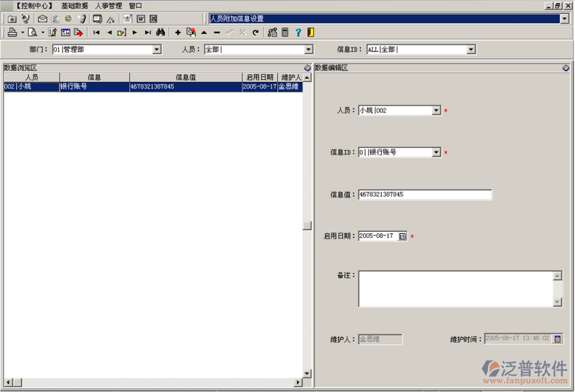Screen dimensions: 575x392
Task: Click the 启用日期 date field
Action: 378,236
